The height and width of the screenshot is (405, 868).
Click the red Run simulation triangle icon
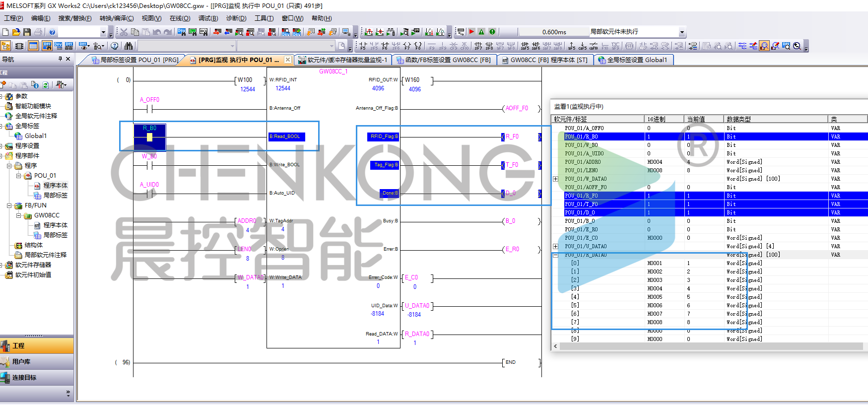tap(471, 32)
